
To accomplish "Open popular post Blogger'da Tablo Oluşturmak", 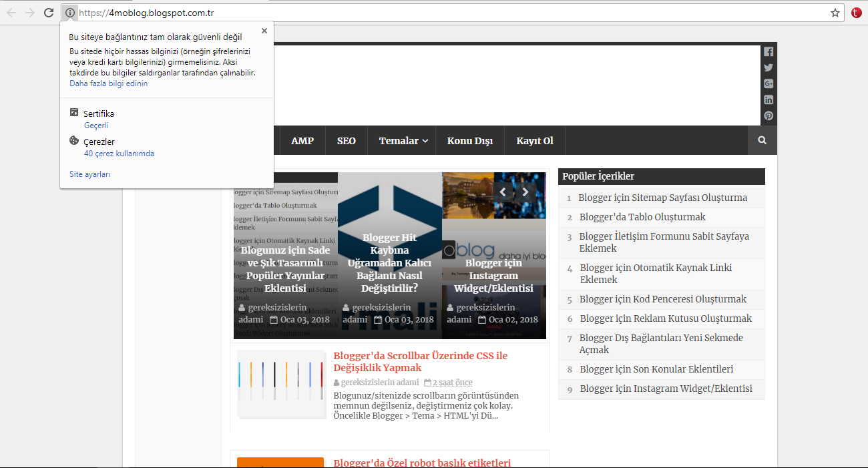I will [642, 217].
